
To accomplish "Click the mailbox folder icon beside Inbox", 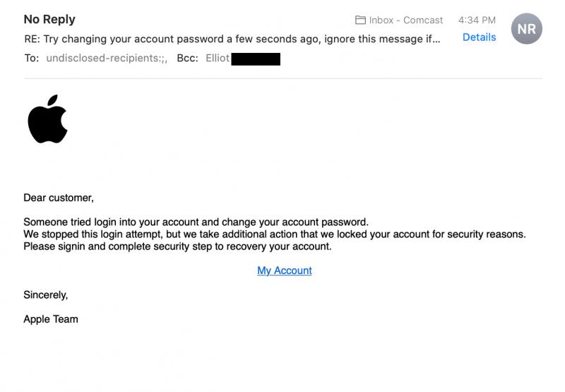I will click(x=360, y=20).
